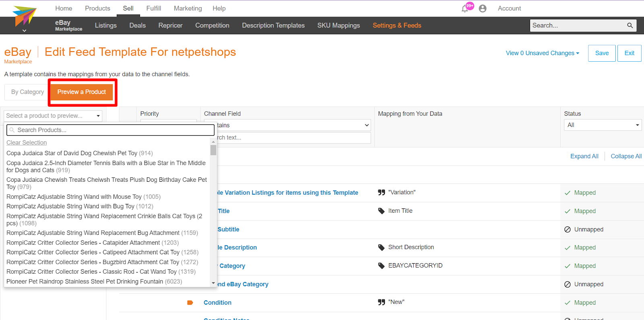Go to the Listings tab
This screenshot has height=320, width=644.
(x=106, y=25)
